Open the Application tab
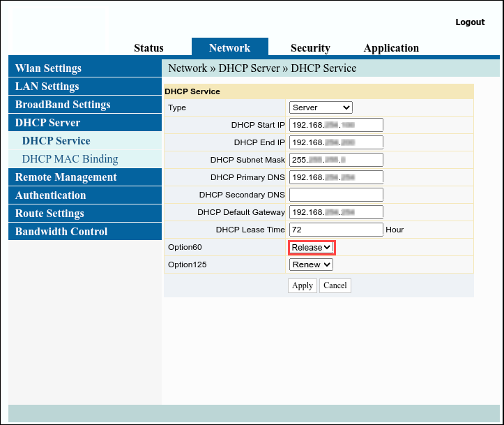This screenshot has width=504, height=425. tap(391, 48)
